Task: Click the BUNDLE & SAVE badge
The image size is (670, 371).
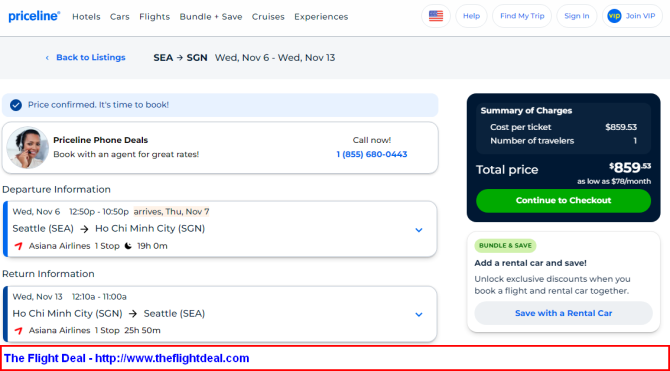Action: tap(505, 246)
